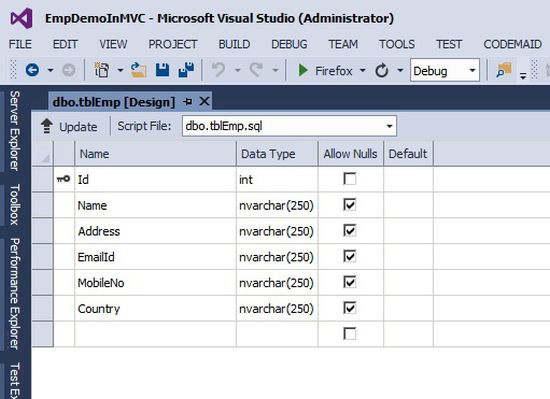Screen dimensions: 550x399
Task: Open the CODEMAID menu
Action: (x=512, y=44)
